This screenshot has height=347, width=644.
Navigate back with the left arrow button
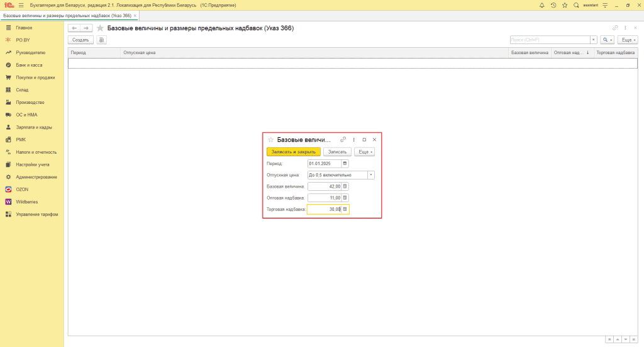[74, 28]
